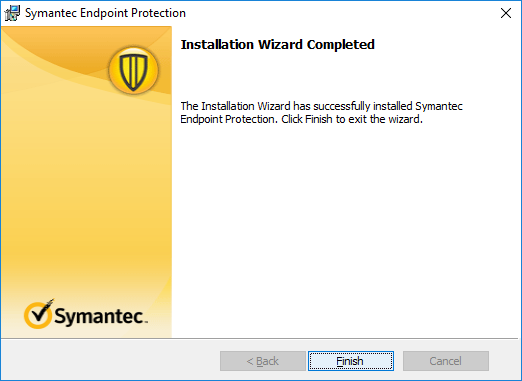
Task: Click the yellow shield emblem
Action: pyautogui.click(x=133, y=71)
